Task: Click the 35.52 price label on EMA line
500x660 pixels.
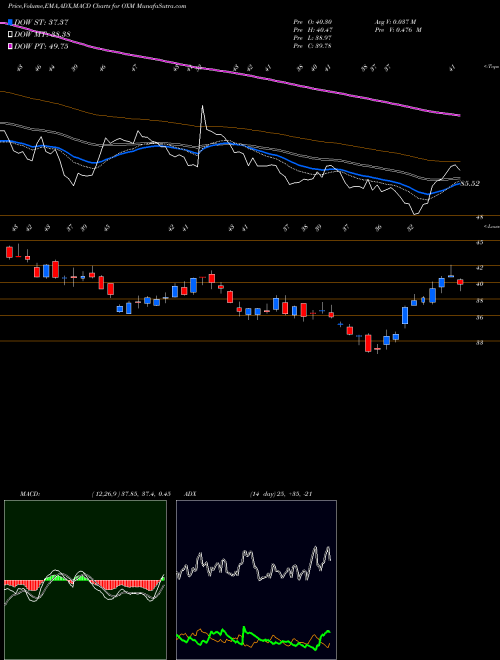Action: point(470,184)
